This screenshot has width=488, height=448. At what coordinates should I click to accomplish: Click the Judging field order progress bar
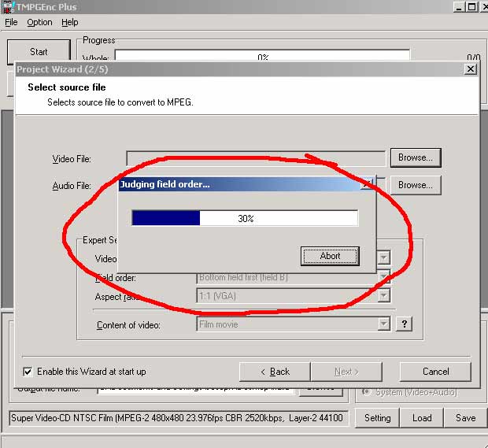tap(245, 218)
